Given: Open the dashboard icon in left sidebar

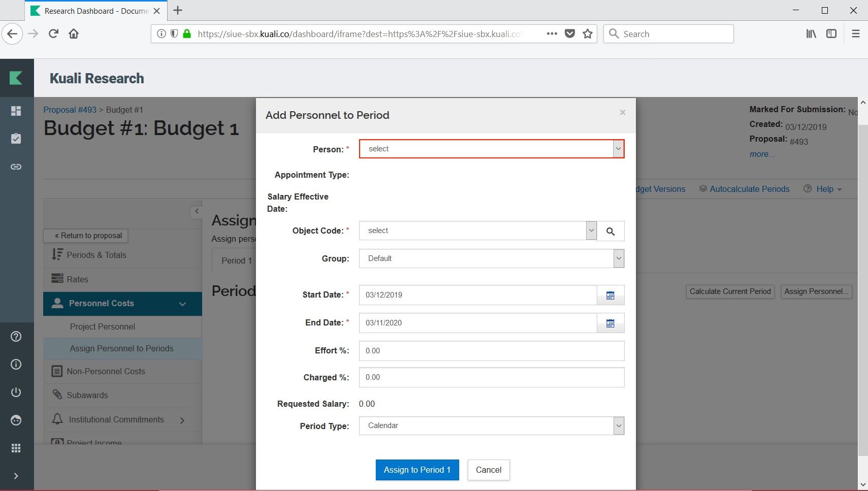Looking at the screenshot, I should [x=16, y=111].
